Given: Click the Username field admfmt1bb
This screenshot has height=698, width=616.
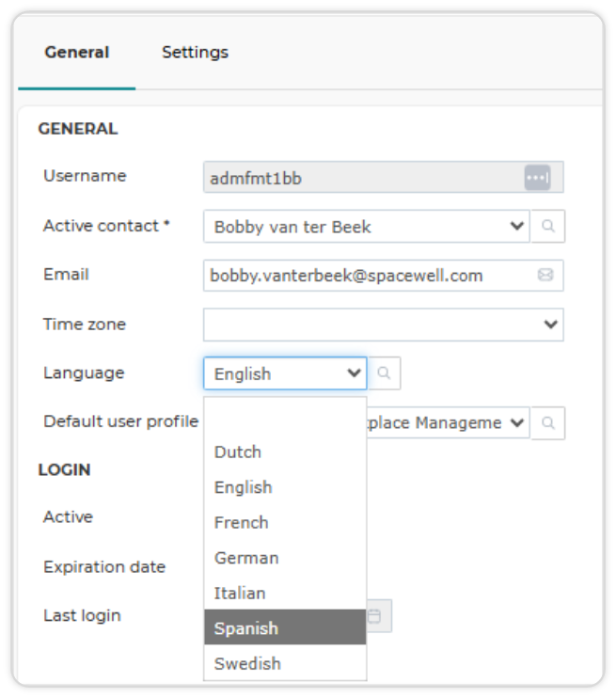Looking at the screenshot, I should [x=383, y=178].
